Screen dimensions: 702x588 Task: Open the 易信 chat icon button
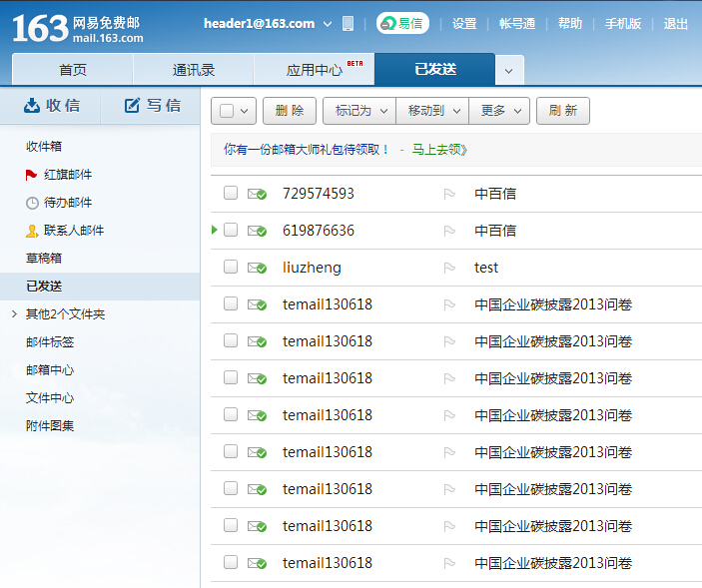[x=402, y=23]
